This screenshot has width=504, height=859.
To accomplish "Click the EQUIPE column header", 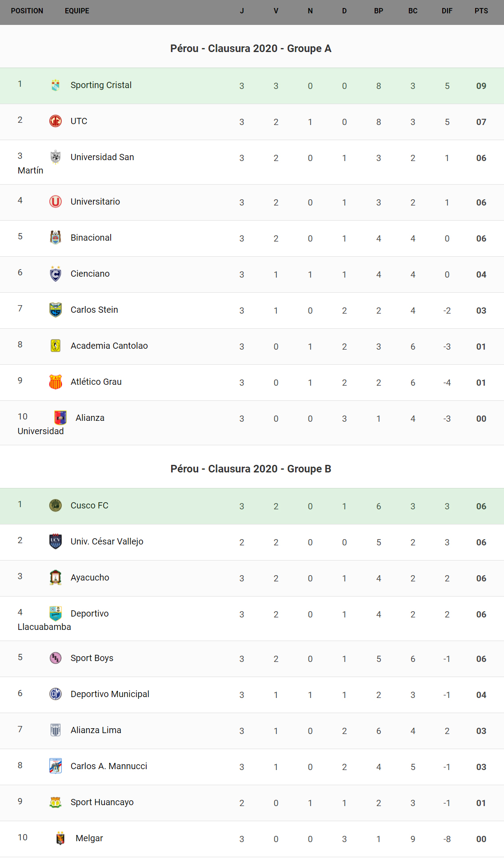I will [77, 11].
